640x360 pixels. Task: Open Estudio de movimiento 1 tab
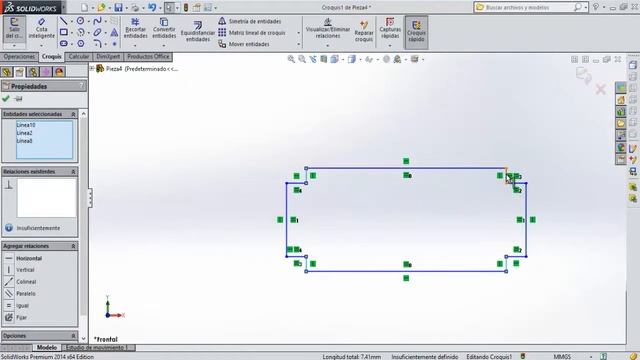(x=97, y=348)
